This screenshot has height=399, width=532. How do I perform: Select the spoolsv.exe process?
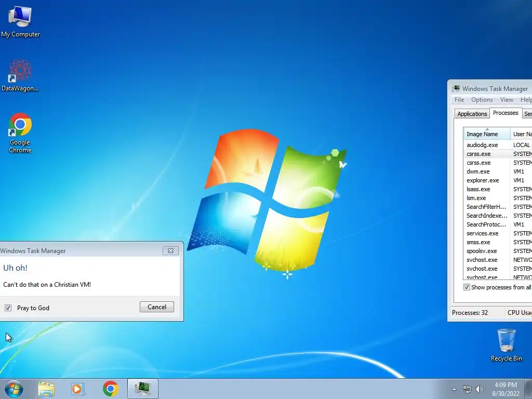pyautogui.click(x=498, y=251)
